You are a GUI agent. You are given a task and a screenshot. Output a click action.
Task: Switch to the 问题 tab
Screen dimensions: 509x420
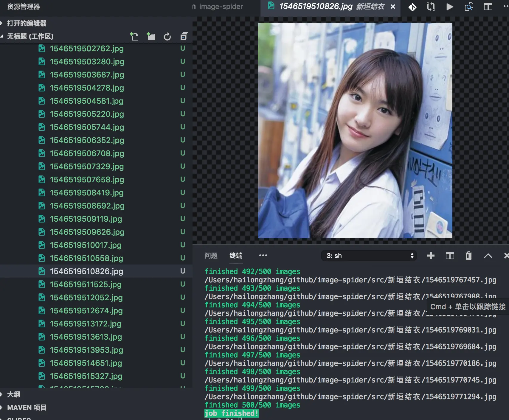211,256
